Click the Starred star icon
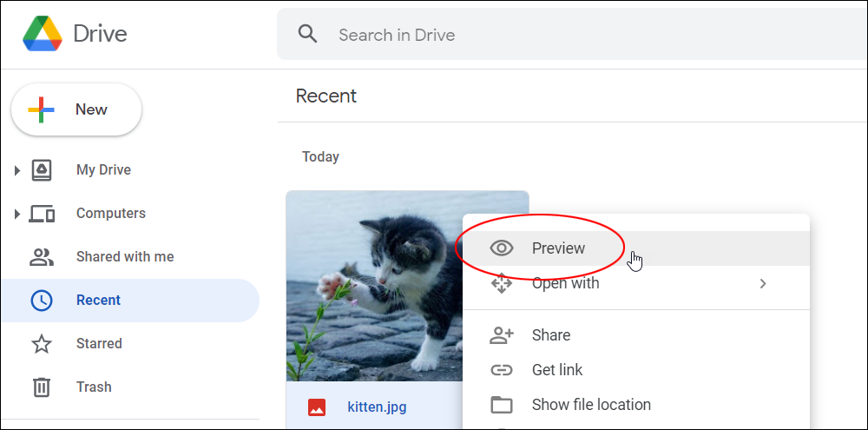The image size is (868, 430). coord(42,343)
